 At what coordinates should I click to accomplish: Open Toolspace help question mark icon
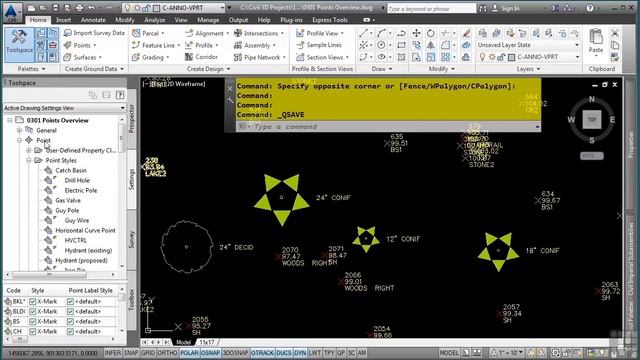click(x=120, y=95)
